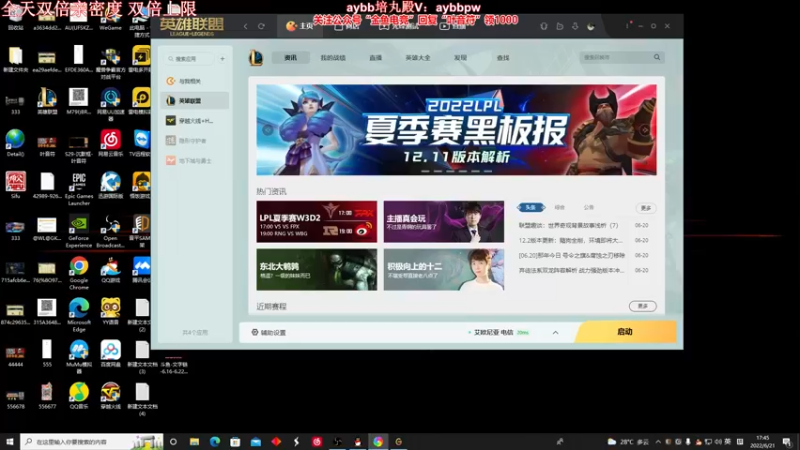Open the 2022LPL 夏季赛黑板报 banner
Image resolution: width=800 pixels, height=450 pixels.
(x=457, y=130)
